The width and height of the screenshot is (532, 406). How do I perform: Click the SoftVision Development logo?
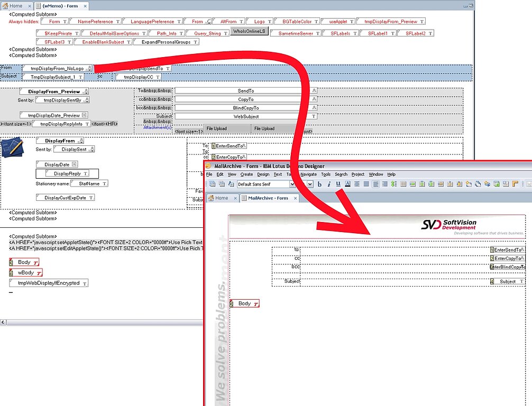tap(448, 225)
